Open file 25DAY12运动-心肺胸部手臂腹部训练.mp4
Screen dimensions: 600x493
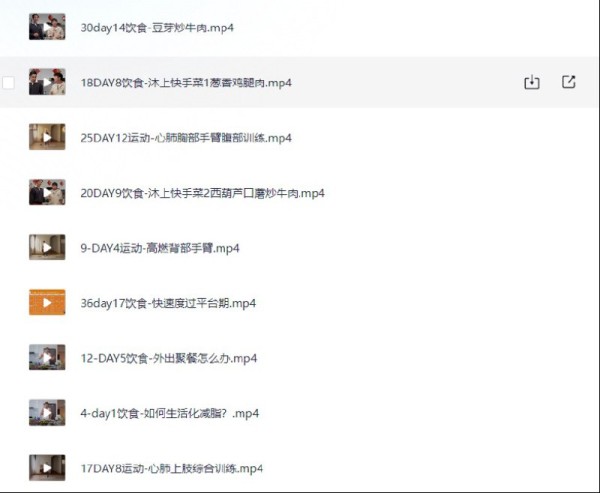(186, 138)
